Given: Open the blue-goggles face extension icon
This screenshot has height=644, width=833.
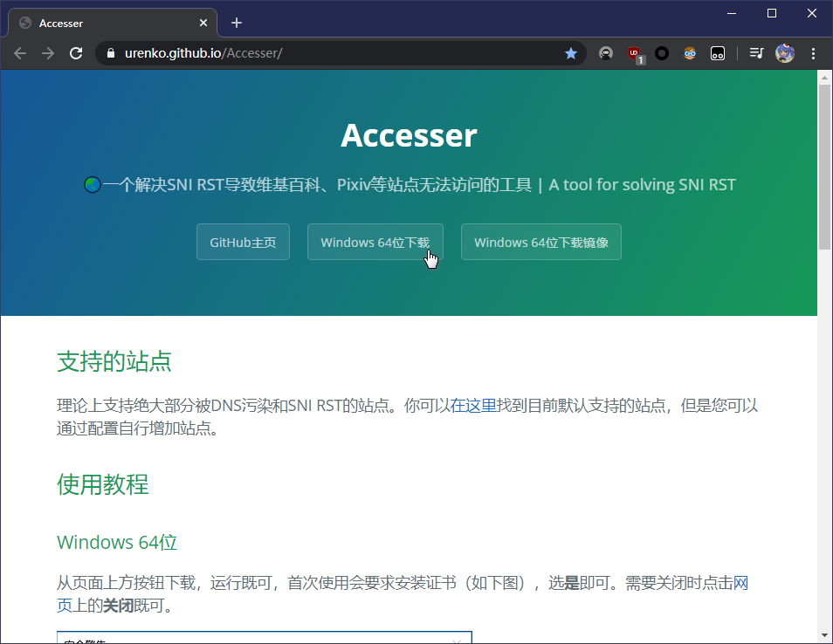Looking at the screenshot, I should (690, 53).
